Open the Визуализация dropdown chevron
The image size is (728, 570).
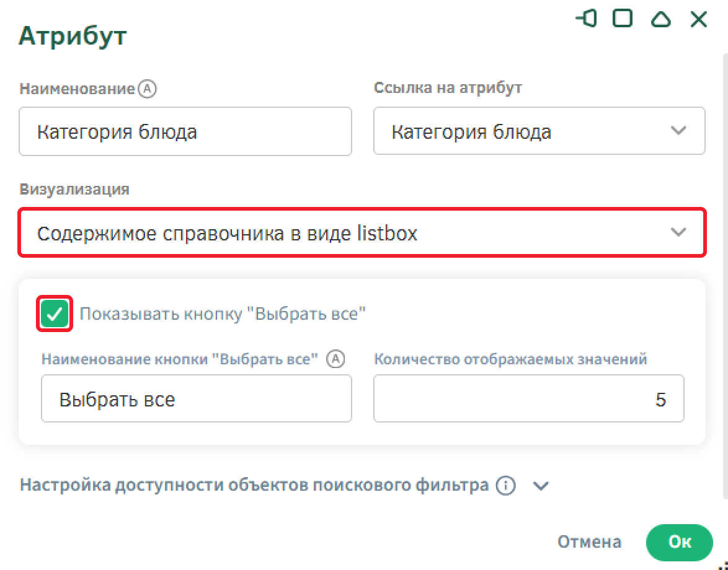click(679, 232)
